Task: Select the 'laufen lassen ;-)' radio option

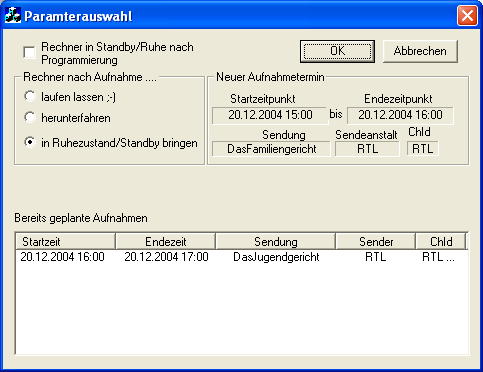Action: pos(30,97)
